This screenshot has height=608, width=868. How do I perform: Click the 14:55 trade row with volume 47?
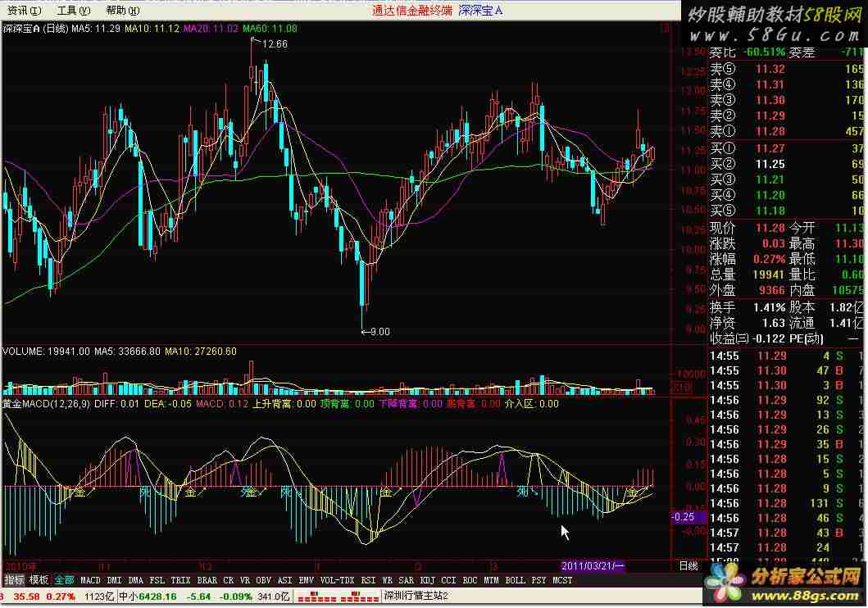point(786,370)
